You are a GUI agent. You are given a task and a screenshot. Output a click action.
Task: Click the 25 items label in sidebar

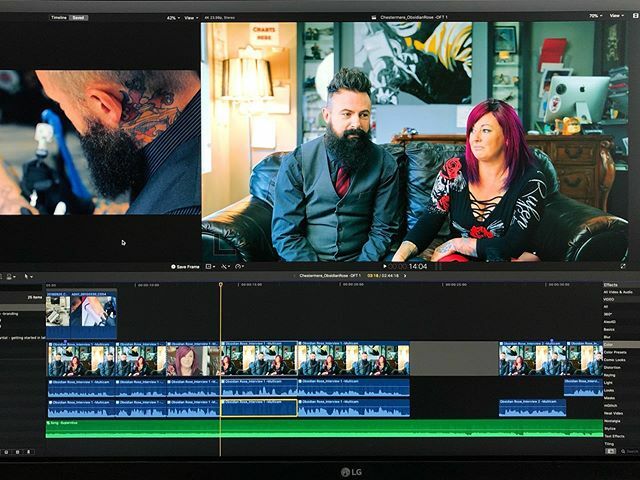point(35,298)
